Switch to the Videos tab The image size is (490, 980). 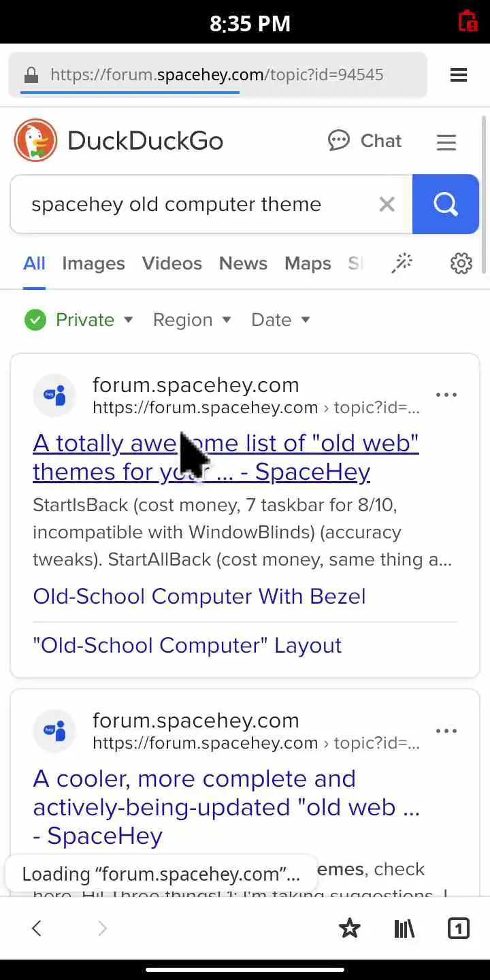pyautogui.click(x=171, y=263)
